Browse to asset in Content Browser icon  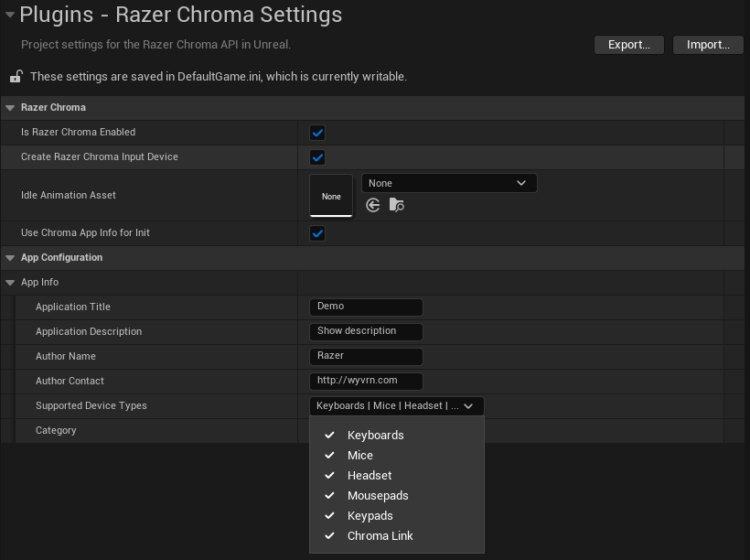397,206
